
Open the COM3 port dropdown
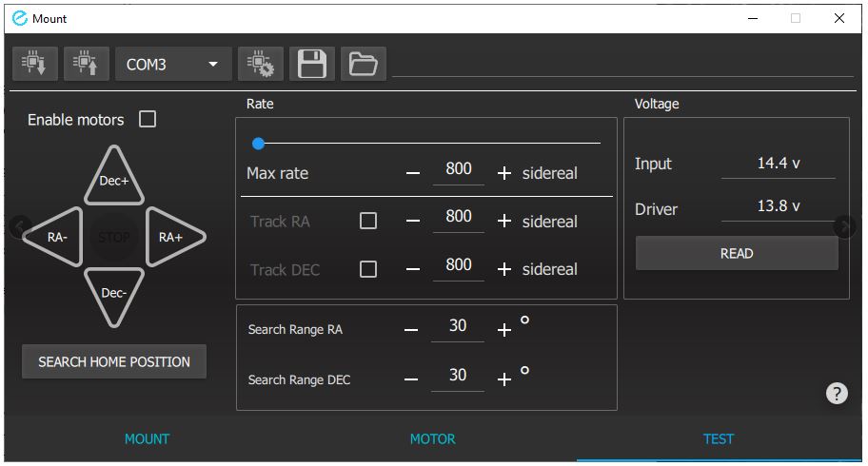pos(173,65)
